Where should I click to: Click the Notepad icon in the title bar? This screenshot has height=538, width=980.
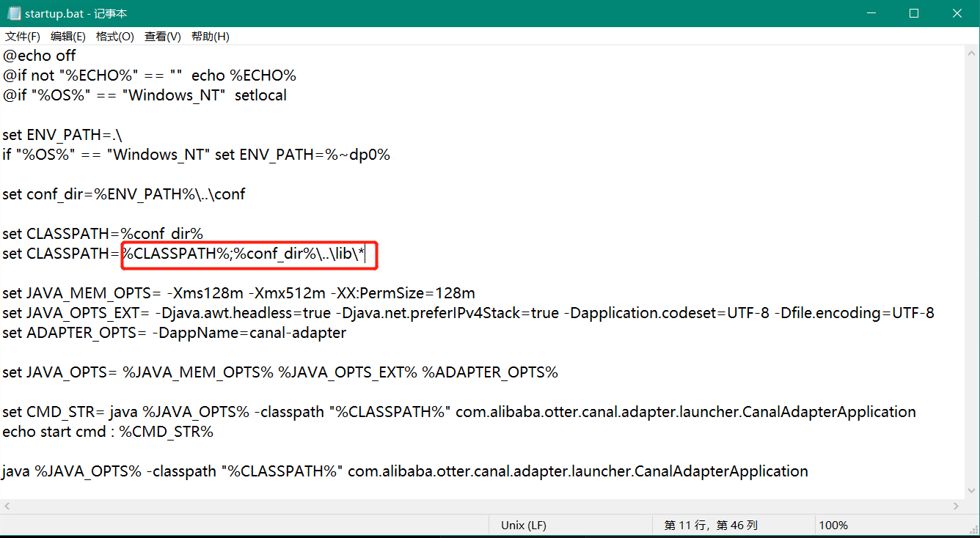12,12
